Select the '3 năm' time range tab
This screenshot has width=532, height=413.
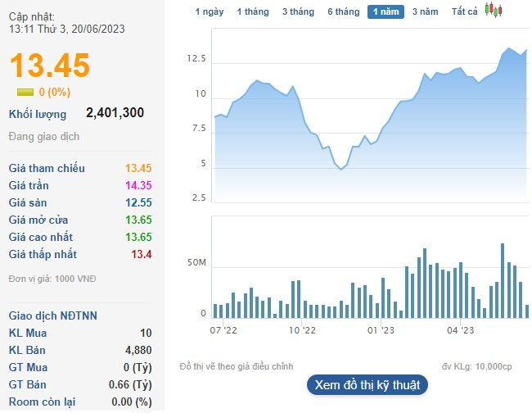pos(425,12)
